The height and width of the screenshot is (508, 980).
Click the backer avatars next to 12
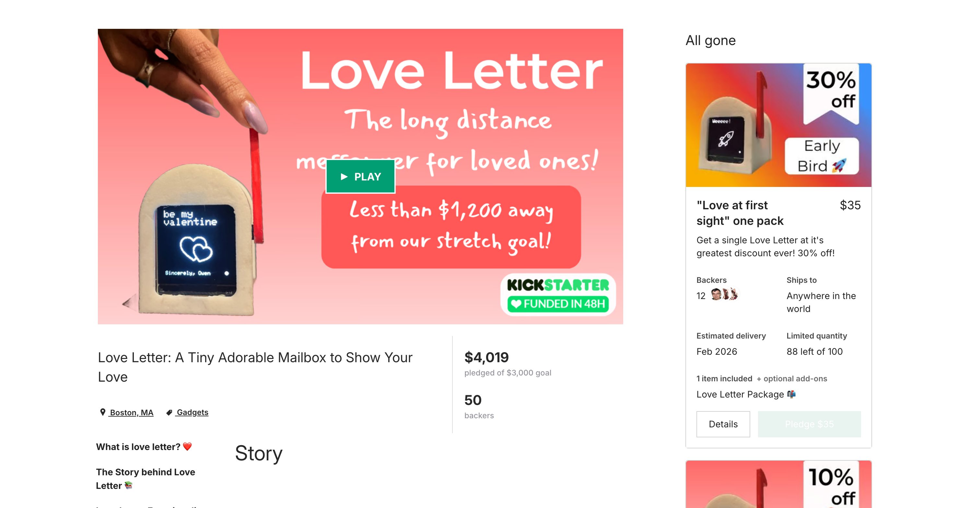(x=724, y=294)
